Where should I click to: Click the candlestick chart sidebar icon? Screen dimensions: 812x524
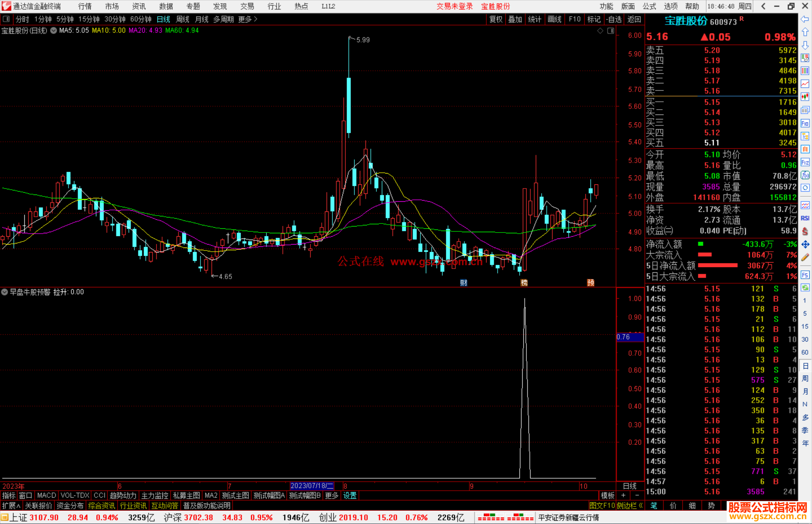[x=805, y=97]
